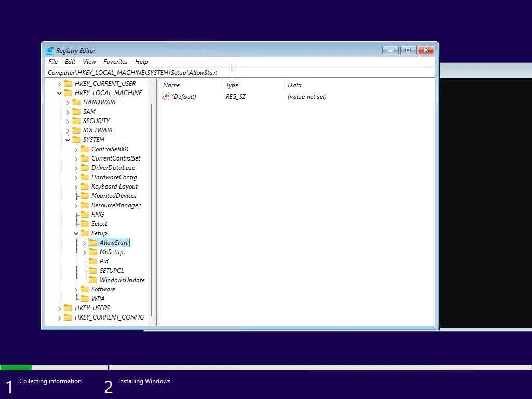Expand the HKEY_CURRENT_CONFIG hive
The width and height of the screenshot is (532, 399).
59,317
